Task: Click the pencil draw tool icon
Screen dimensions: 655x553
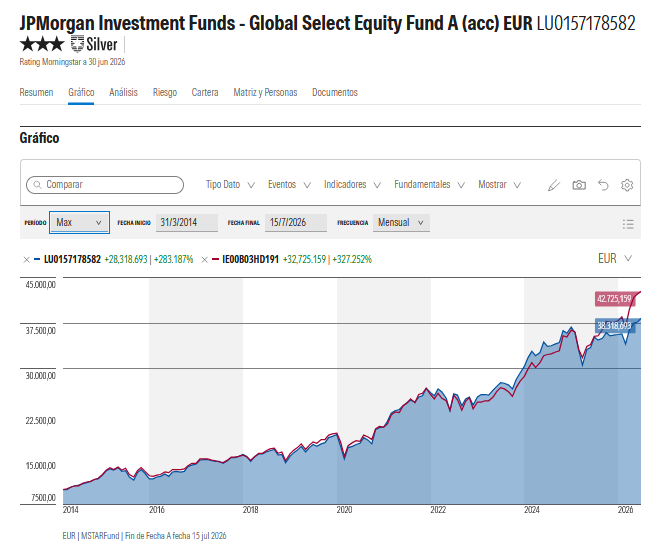Action: click(x=553, y=185)
